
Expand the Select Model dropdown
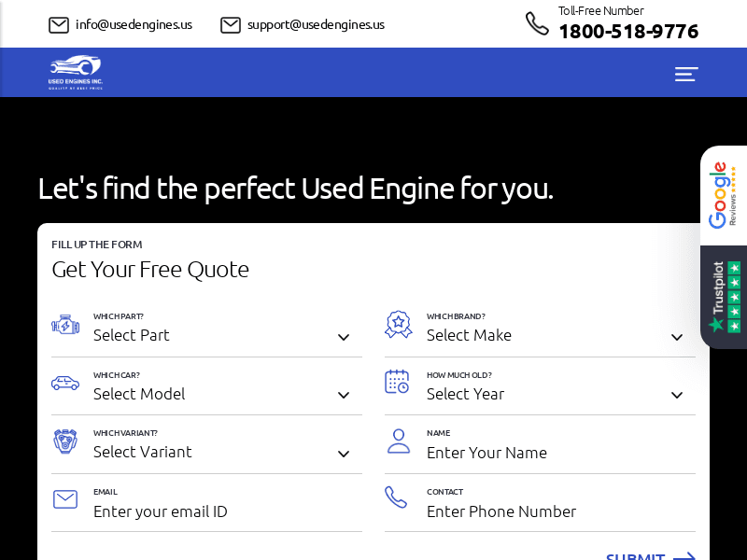pos(222,394)
